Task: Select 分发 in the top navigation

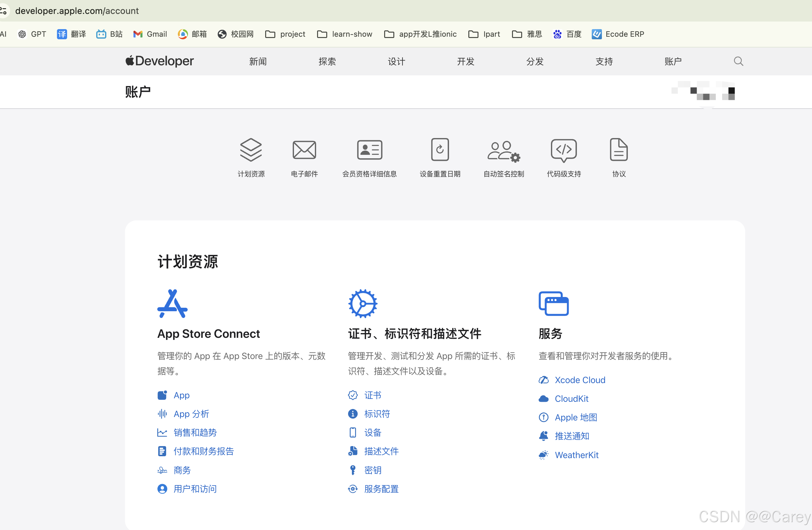Action: click(534, 61)
